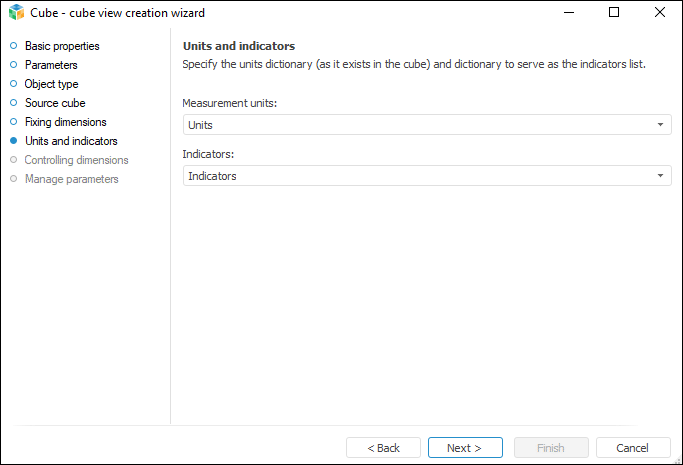Click the Cube app icon in title bar

click(x=15, y=13)
